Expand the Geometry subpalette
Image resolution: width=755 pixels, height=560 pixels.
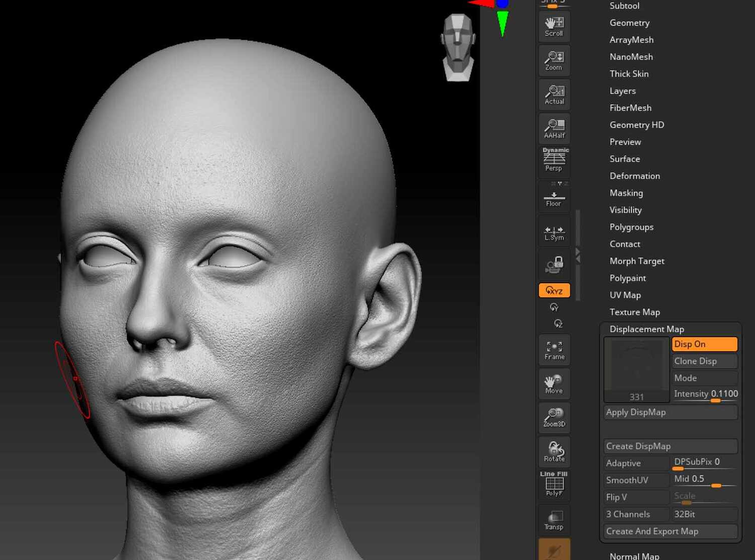coord(629,23)
